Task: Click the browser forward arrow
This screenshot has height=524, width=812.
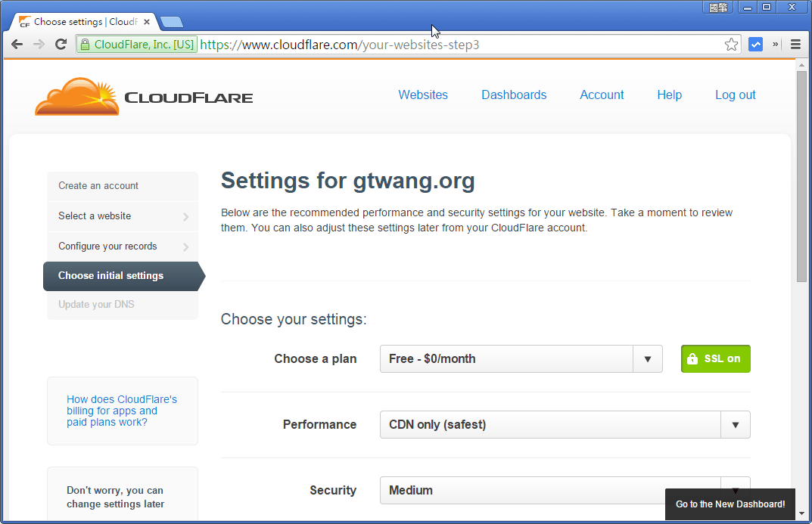Action: point(39,44)
